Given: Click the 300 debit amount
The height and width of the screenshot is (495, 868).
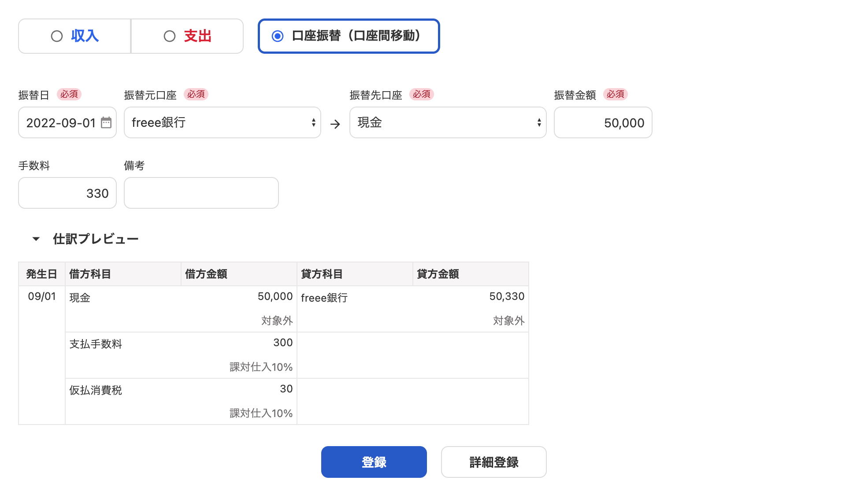Looking at the screenshot, I should click(283, 343).
